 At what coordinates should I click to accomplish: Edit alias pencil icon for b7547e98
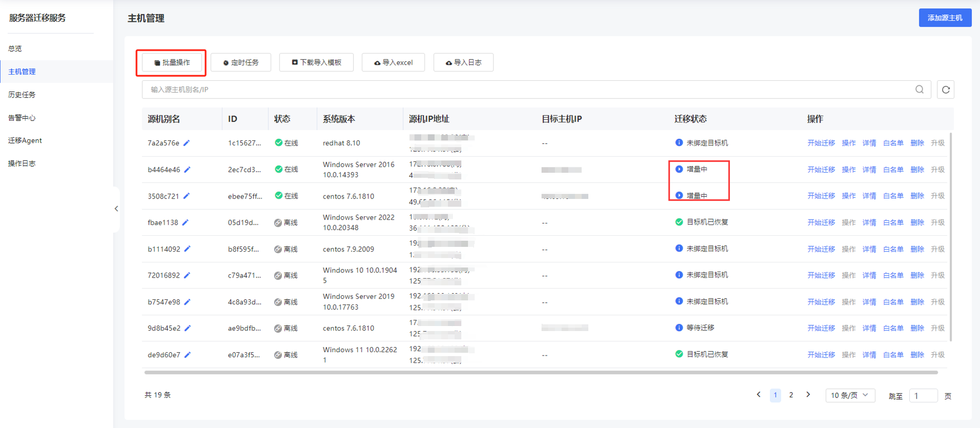187,302
